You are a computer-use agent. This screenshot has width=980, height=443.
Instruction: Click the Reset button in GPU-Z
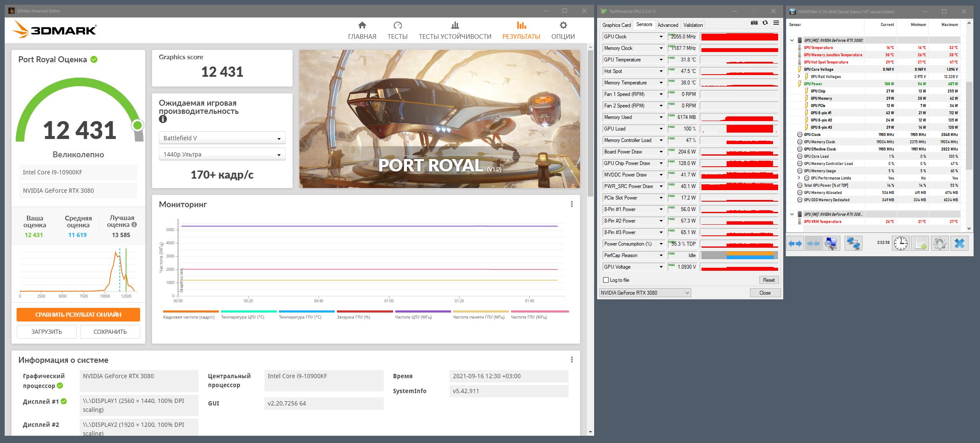pyautogui.click(x=769, y=280)
